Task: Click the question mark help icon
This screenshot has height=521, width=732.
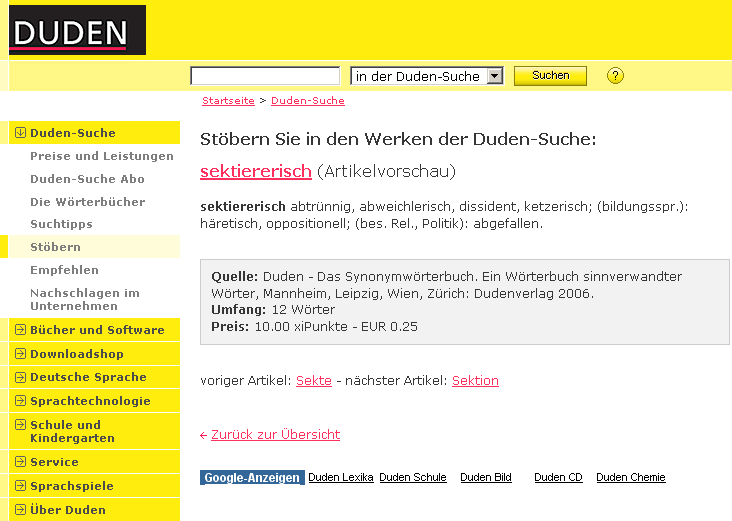Action: 615,76
